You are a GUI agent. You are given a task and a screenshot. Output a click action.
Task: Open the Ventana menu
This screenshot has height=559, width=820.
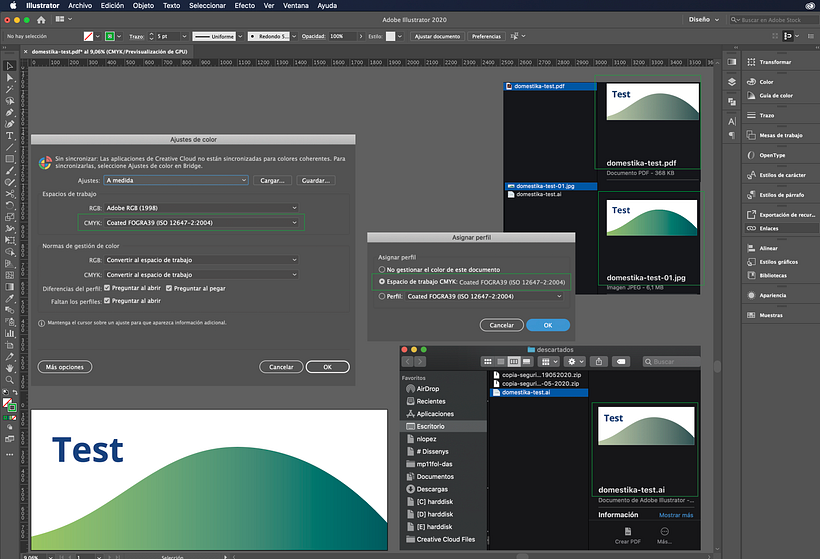point(295,5)
